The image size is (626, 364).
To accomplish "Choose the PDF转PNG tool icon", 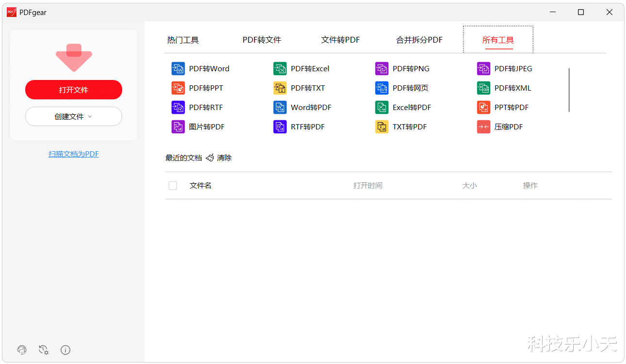I will (x=382, y=68).
